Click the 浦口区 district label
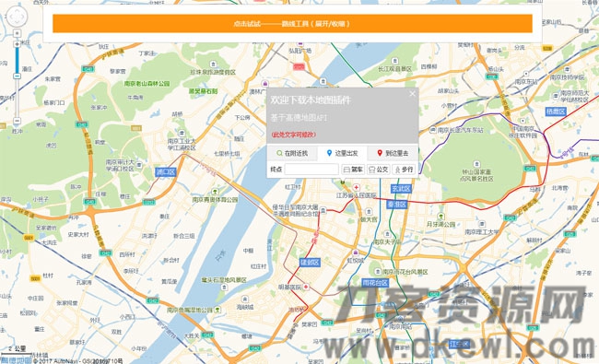The image size is (599, 364). point(165,172)
